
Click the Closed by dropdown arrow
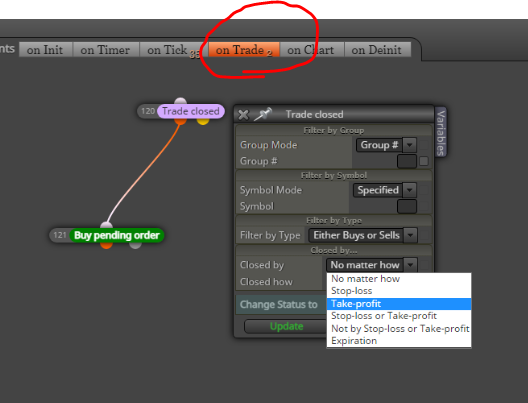tap(410, 265)
